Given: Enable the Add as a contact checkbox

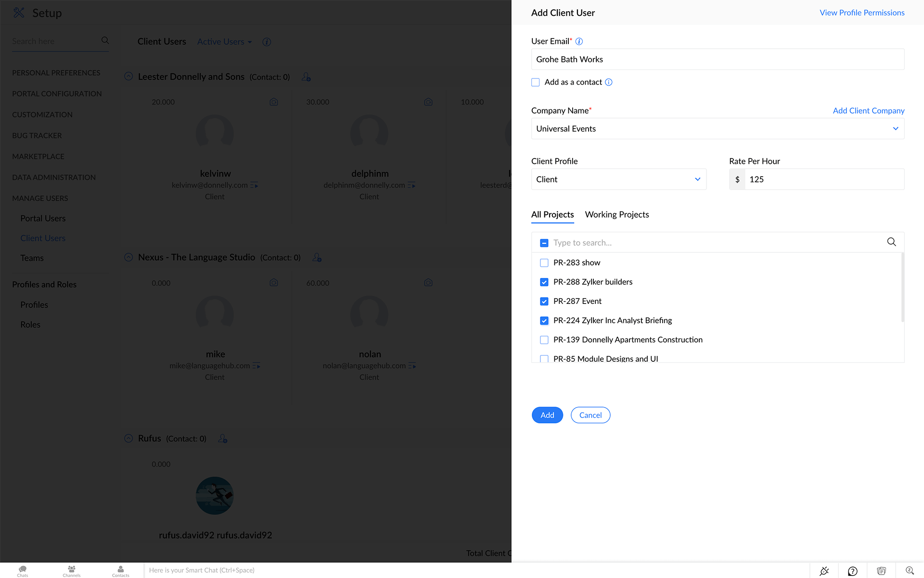Looking at the screenshot, I should click(535, 82).
